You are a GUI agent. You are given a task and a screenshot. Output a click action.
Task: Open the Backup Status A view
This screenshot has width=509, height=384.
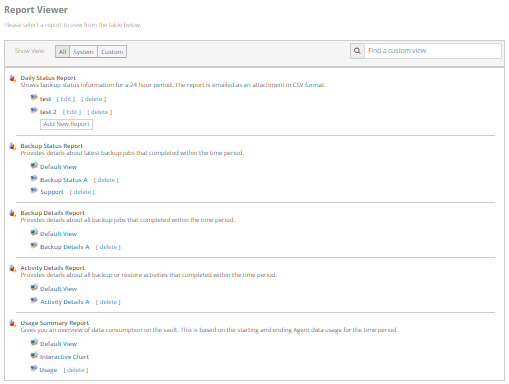click(64, 180)
